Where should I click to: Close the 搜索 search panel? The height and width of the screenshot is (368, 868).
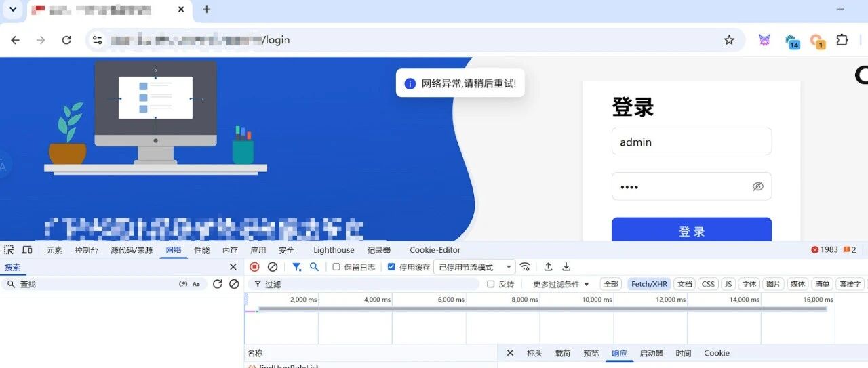coord(233,267)
